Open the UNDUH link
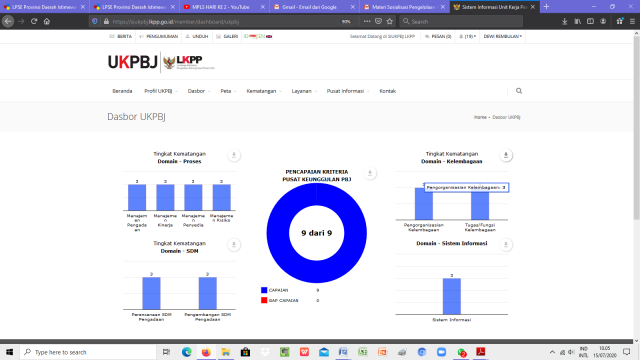The height and width of the screenshot is (360, 640). (197, 36)
